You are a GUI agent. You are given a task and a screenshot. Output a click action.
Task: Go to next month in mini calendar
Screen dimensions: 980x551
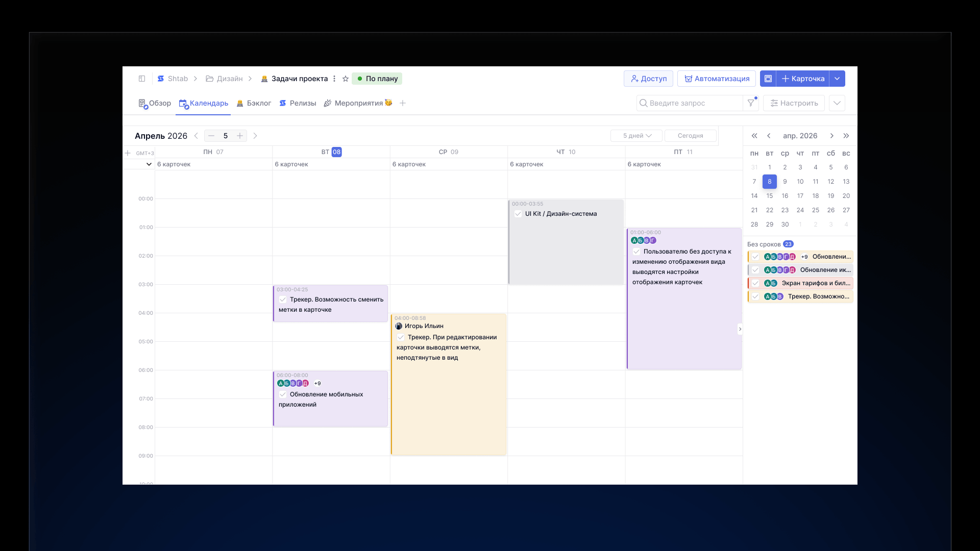click(x=832, y=136)
